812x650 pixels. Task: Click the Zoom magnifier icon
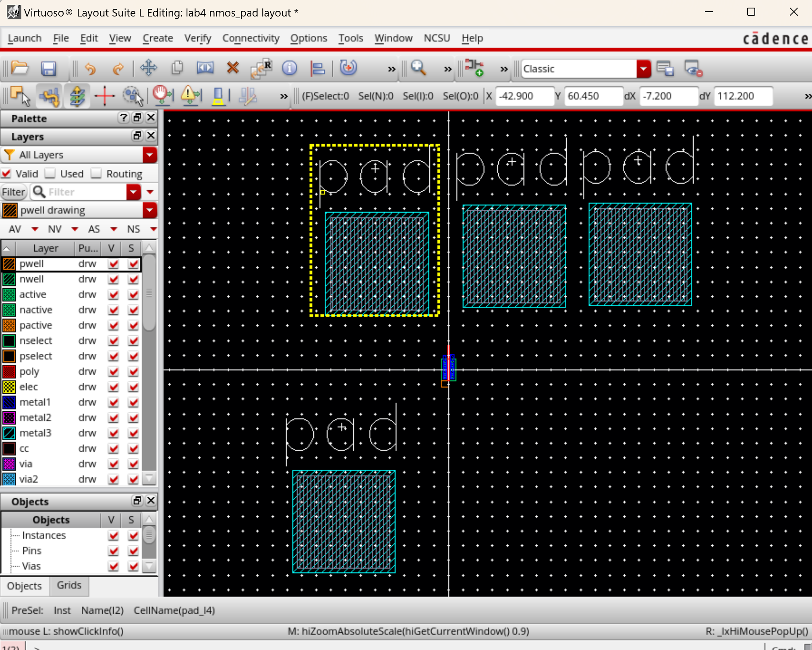418,68
